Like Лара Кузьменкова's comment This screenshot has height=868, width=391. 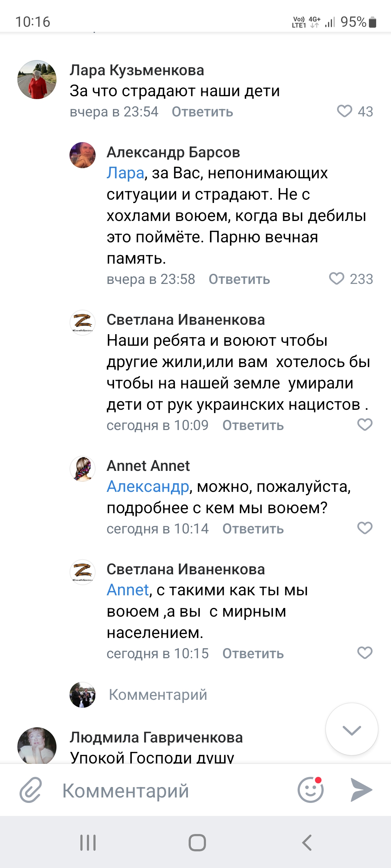pyautogui.click(x=345, y=111)
